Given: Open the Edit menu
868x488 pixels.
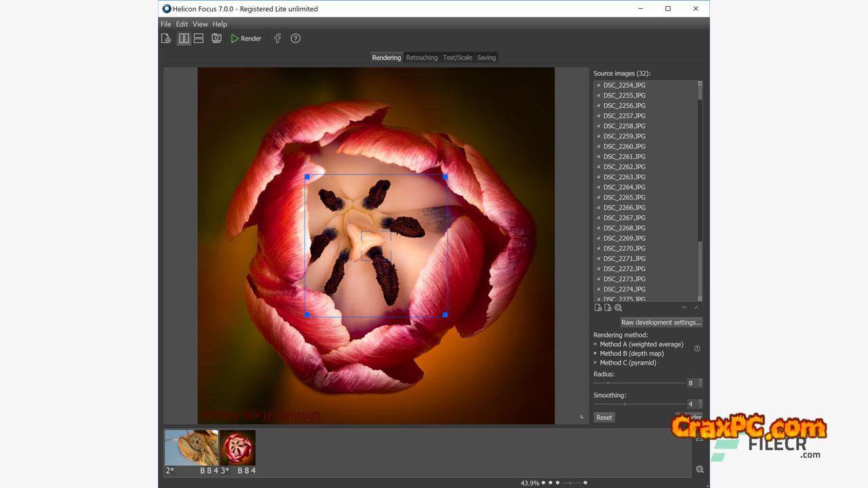Looking at the screenshot, I should pos(182,24).
